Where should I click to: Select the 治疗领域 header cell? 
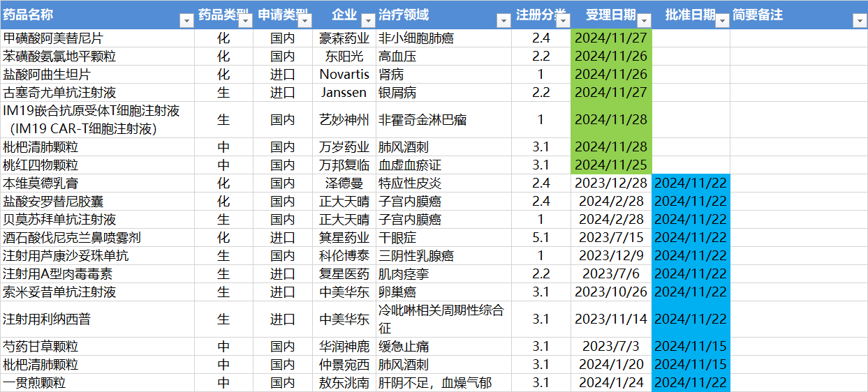coord(443,15)
